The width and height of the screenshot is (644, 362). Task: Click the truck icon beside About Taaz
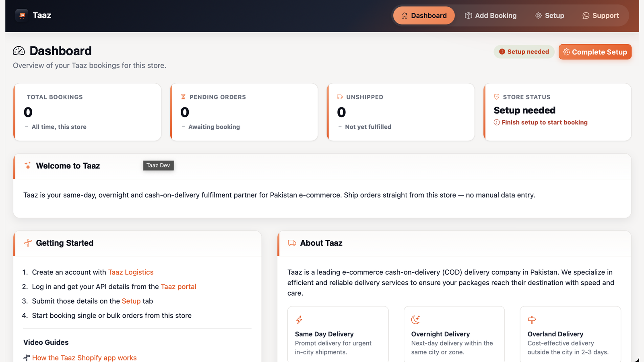292,243
